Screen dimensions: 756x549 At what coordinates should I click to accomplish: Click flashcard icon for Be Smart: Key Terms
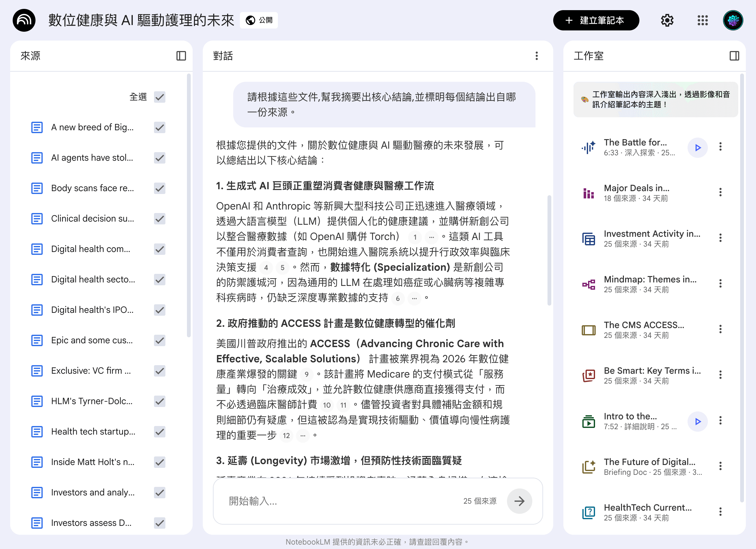point(588,376)
